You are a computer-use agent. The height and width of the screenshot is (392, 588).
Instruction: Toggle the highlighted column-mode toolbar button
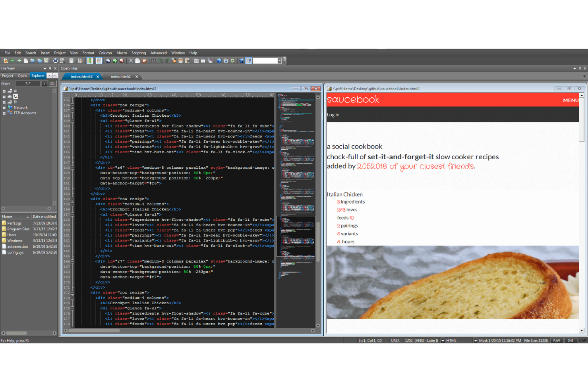pos(90,61)
